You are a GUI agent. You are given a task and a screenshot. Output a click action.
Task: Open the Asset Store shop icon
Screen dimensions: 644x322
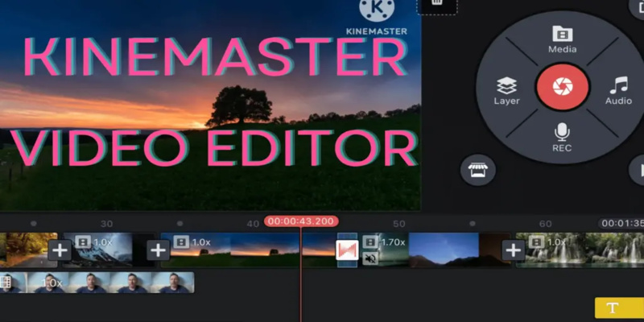477,170
